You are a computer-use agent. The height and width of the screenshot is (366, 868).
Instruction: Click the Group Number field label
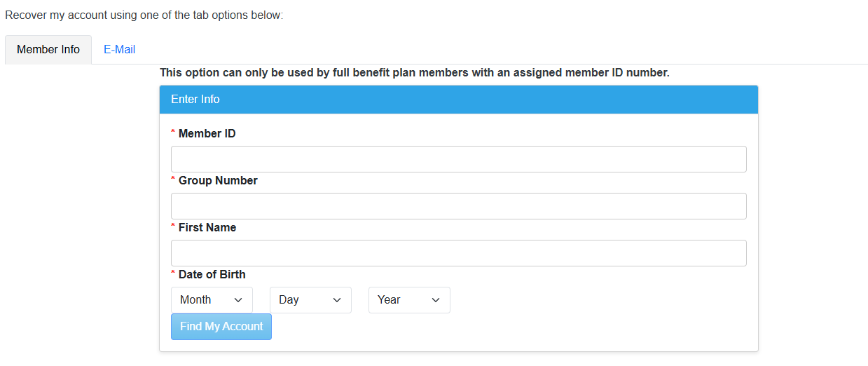pyautogui.click(x=218, y=180)
